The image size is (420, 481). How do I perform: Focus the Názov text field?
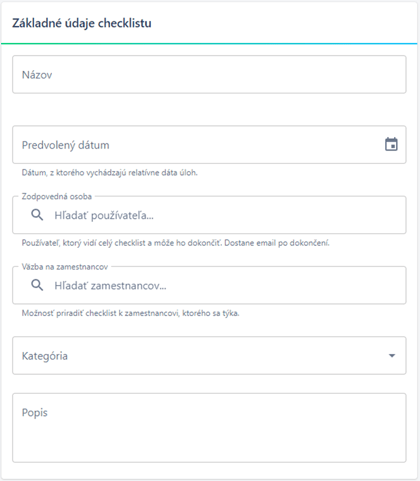(209, 74)
